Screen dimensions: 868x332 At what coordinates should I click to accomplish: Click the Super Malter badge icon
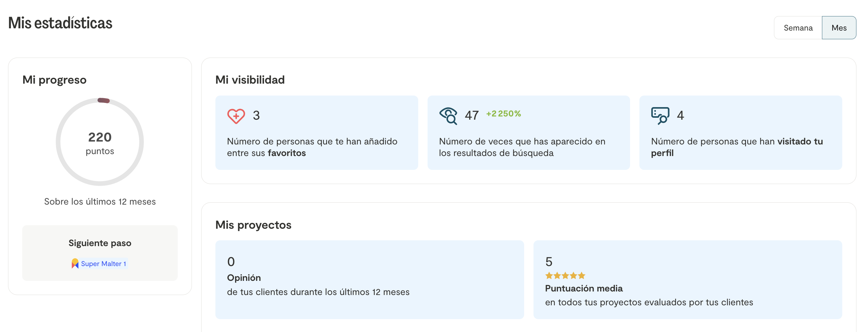pyautogui.click(x=75, y=263)
